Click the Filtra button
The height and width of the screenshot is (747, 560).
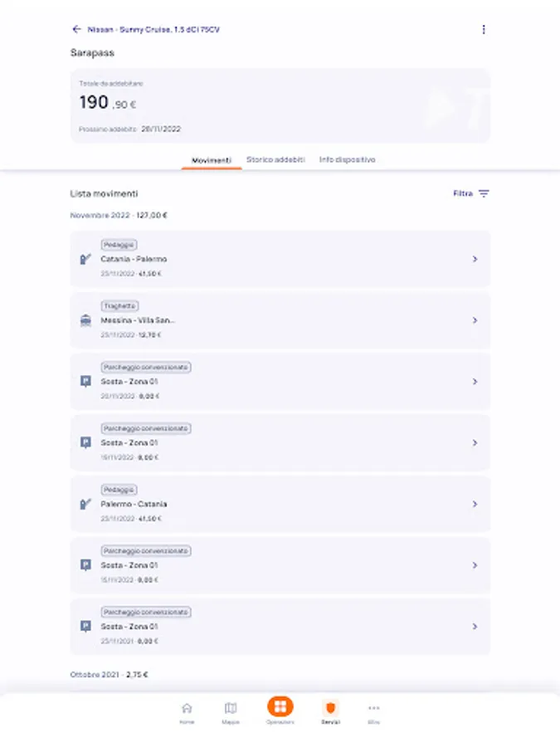coord(463,193)
